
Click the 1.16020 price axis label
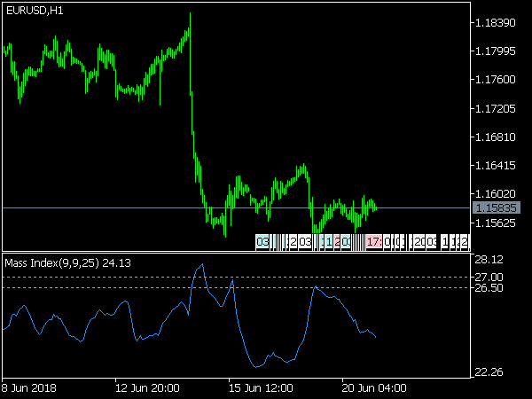click(496, 193)
